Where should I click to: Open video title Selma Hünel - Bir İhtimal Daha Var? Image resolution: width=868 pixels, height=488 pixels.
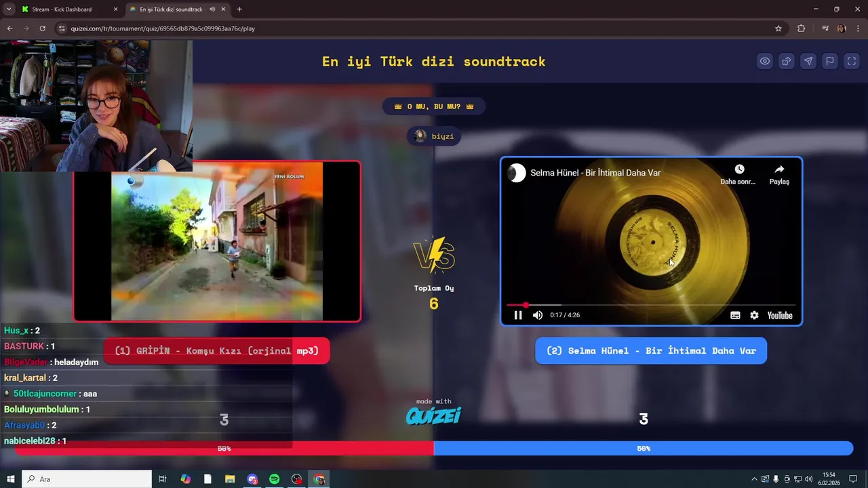point(595,173)
